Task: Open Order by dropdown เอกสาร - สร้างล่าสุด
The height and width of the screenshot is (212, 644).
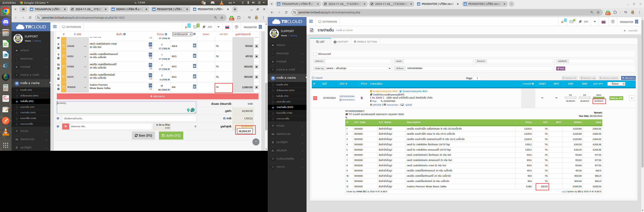Action: coord(358,68)
